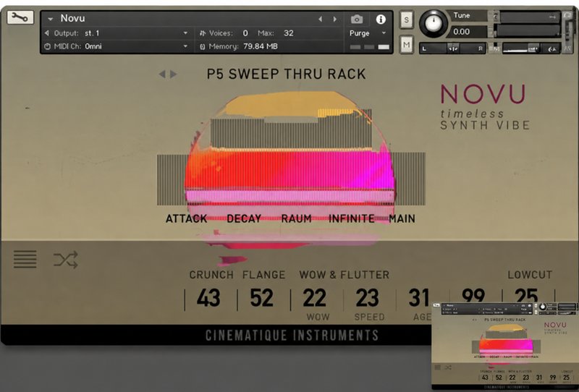This screenshot has width=579, height=392.
Task: Select the INFINITE control label
Action: pyautogui.click(x=351, y=218)
